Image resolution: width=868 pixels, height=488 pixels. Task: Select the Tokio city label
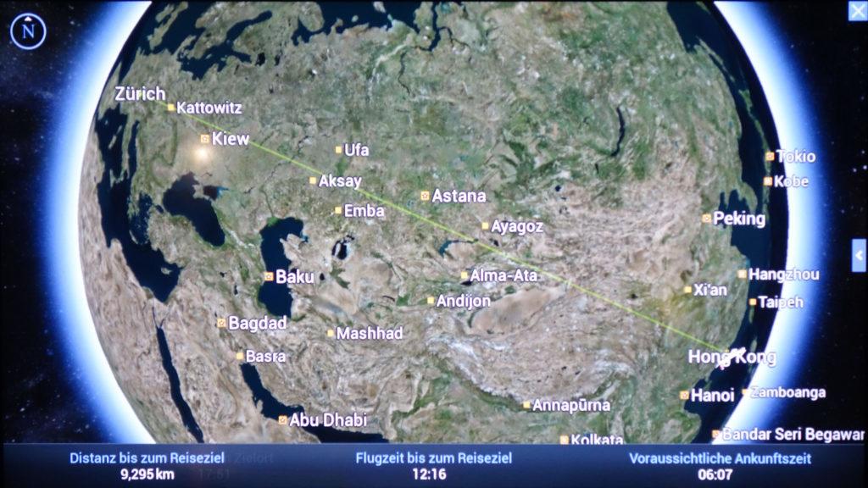click(795, 157)
